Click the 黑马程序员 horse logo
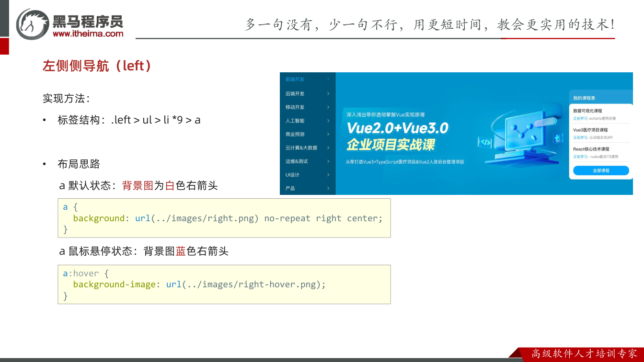Screen dimensions: 644x362 [33, 23]
